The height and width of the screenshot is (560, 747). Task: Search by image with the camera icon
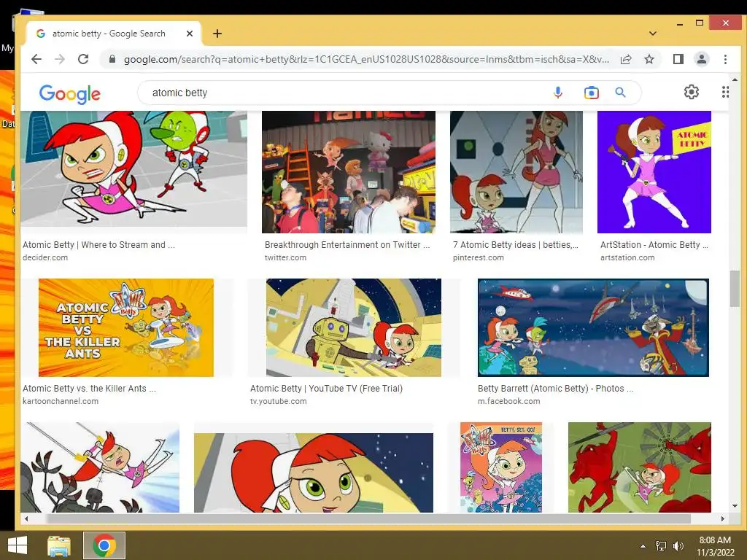591,93
